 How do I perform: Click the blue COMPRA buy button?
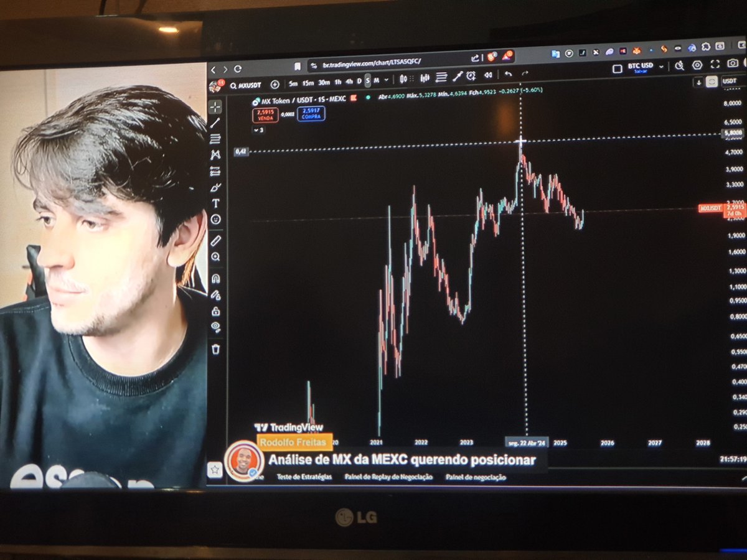tap(311, 114)
